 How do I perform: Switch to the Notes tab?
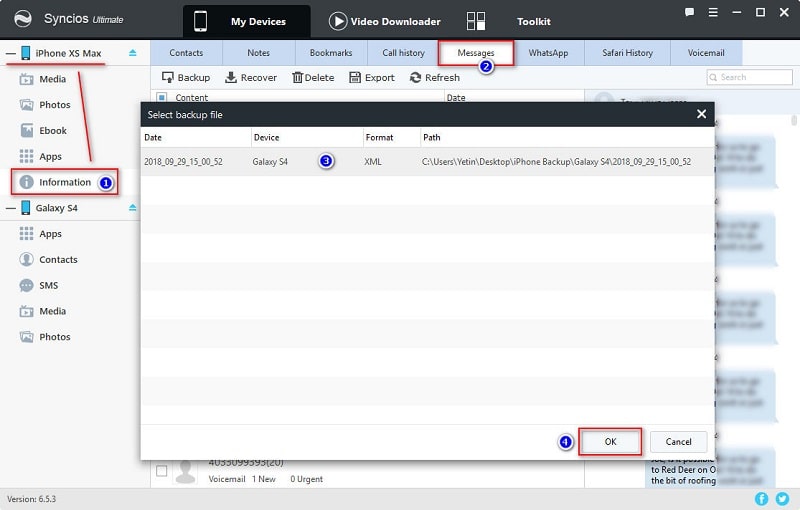click(x=259, y=53)
